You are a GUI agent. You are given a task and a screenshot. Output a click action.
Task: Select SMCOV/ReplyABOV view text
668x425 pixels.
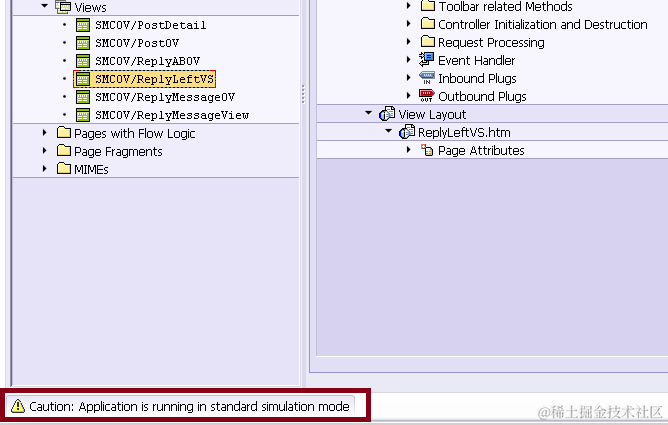tap(147, 61)
